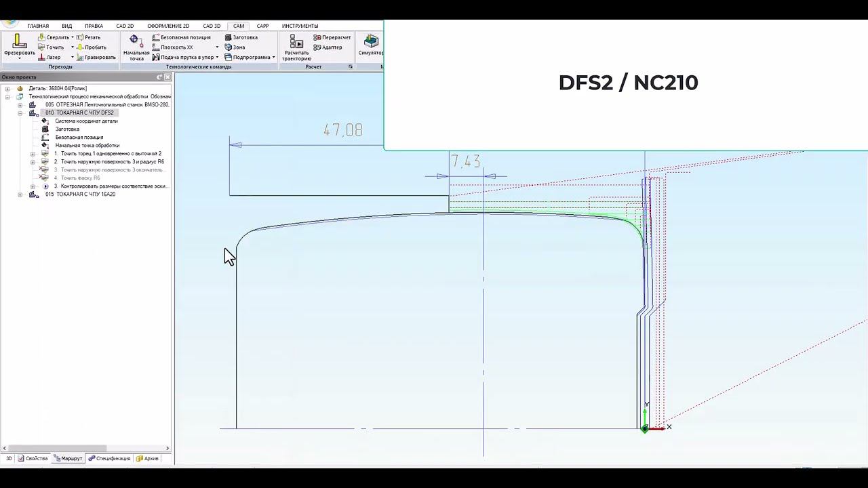This screenshot has width=868, height=488.
Task: Switch to the CAD 2D ribbon tab
Action: pos(125,26)
